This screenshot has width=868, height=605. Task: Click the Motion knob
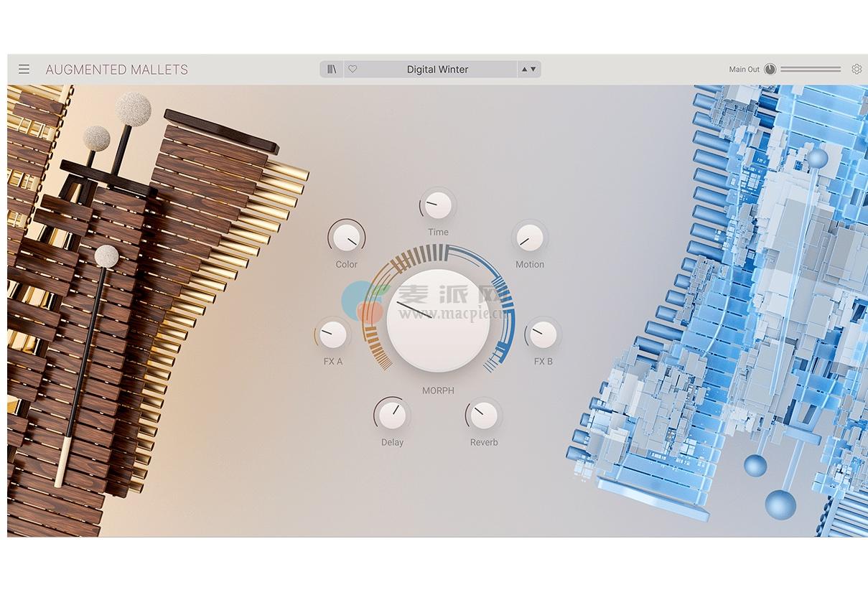530,238
